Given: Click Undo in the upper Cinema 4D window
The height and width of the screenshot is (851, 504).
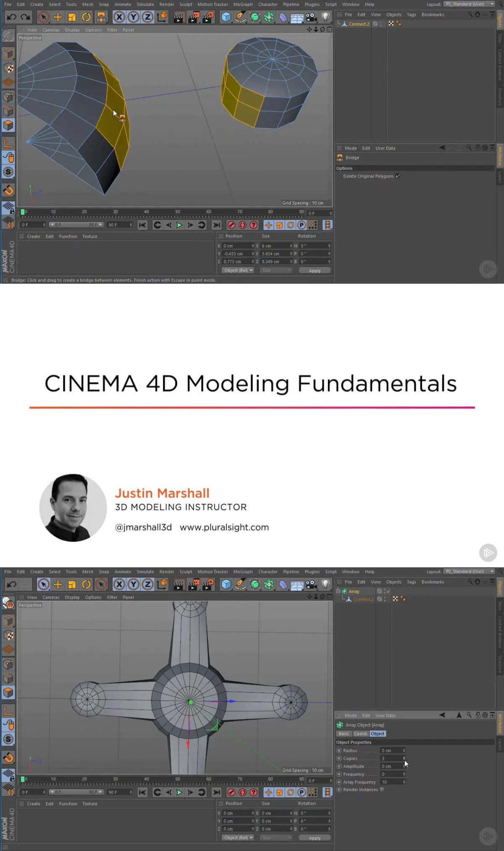Looking at the screenshot, I should click(11, 17).
